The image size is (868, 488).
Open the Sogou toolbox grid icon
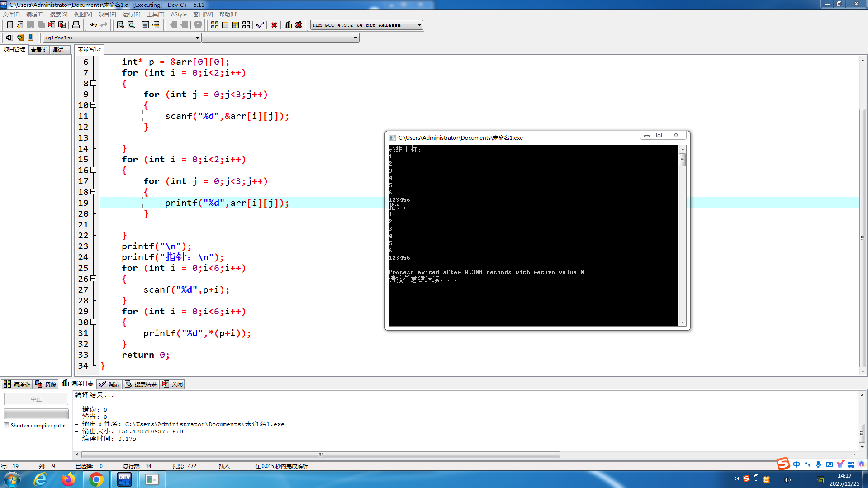coord(851,464)
